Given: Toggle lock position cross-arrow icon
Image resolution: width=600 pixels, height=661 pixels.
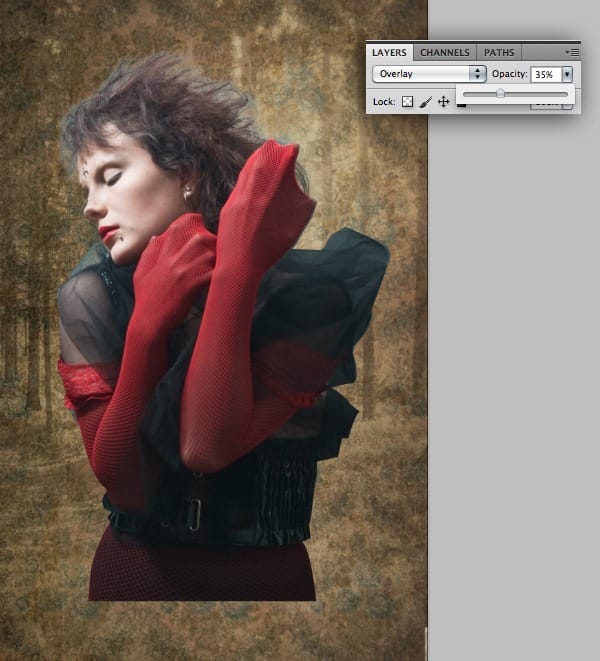Looking at the screenshot, I should click(444, 102).
